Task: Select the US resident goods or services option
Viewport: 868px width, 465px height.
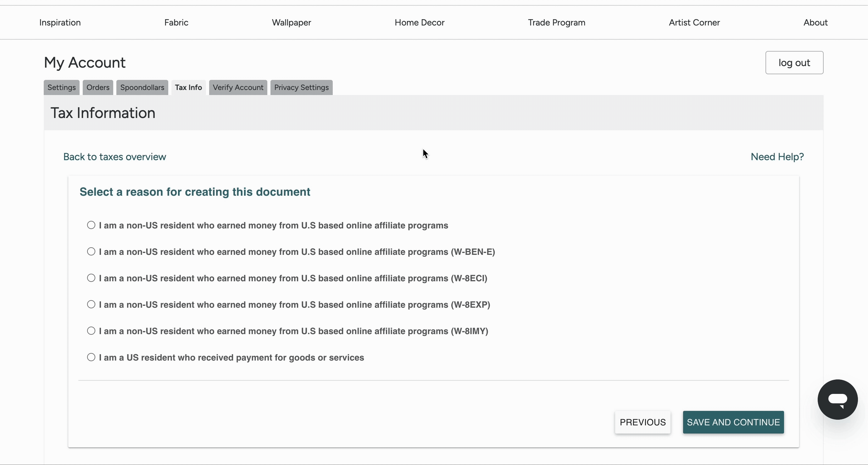Action: [x=91, y=357]
